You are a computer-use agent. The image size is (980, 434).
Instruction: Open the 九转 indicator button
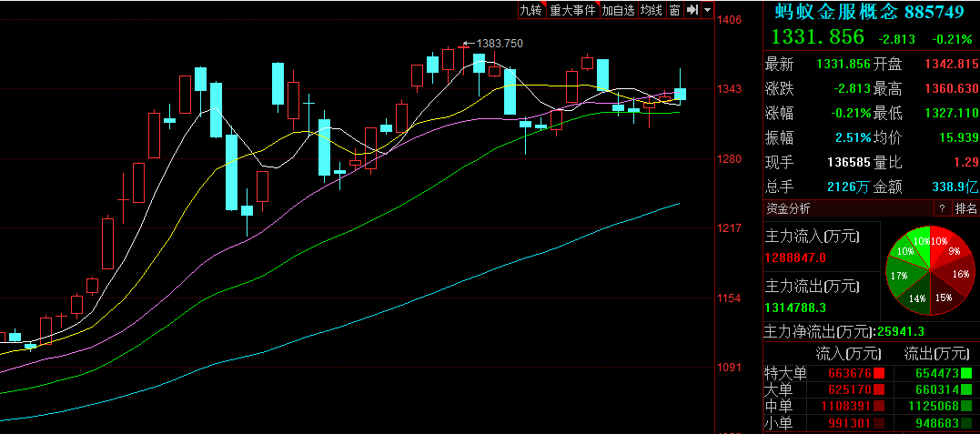pos(532,10)
